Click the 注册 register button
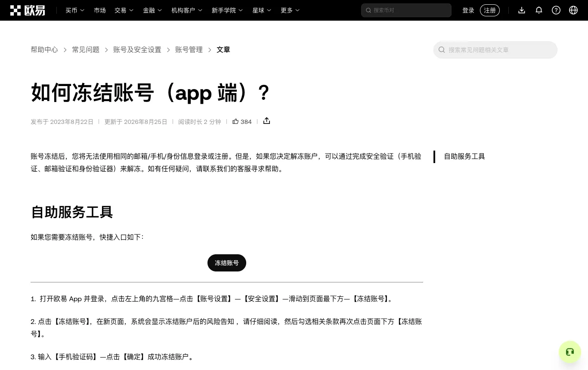 pyautogui.click(x=490, y=10)
